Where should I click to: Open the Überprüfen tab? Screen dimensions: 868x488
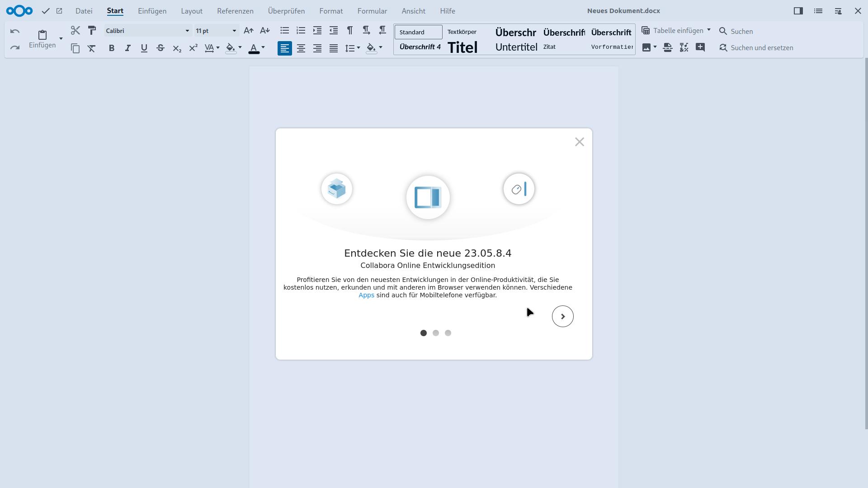286,11
